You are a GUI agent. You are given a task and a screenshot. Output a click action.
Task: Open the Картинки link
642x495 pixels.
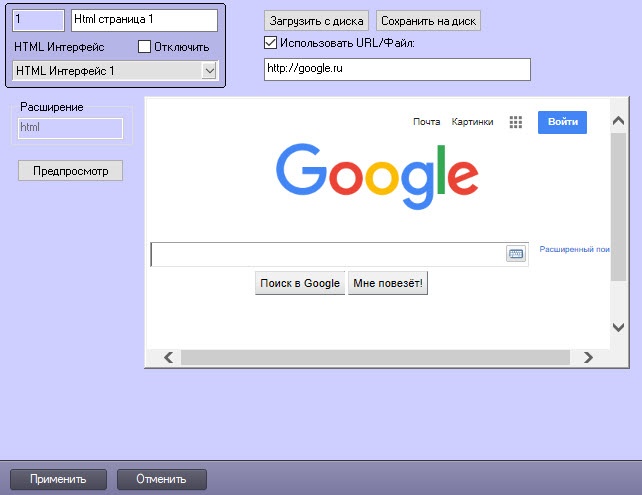pyautogui.click(x=472, y=122)
